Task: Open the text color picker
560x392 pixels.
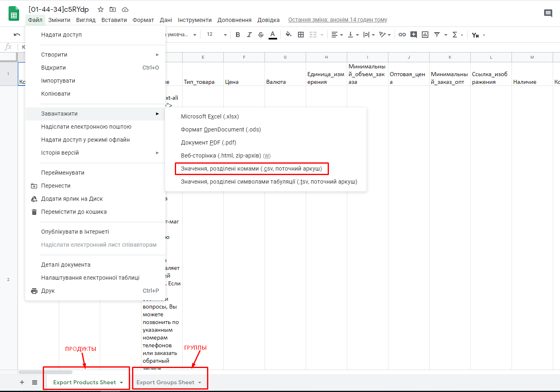Action: click(x=273, y=35)
